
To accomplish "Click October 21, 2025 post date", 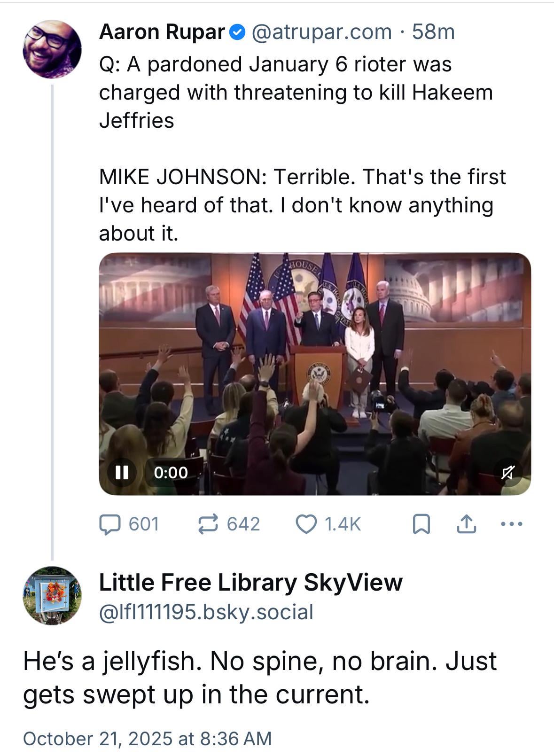I will pyautogui.click(x=147, y=738).
